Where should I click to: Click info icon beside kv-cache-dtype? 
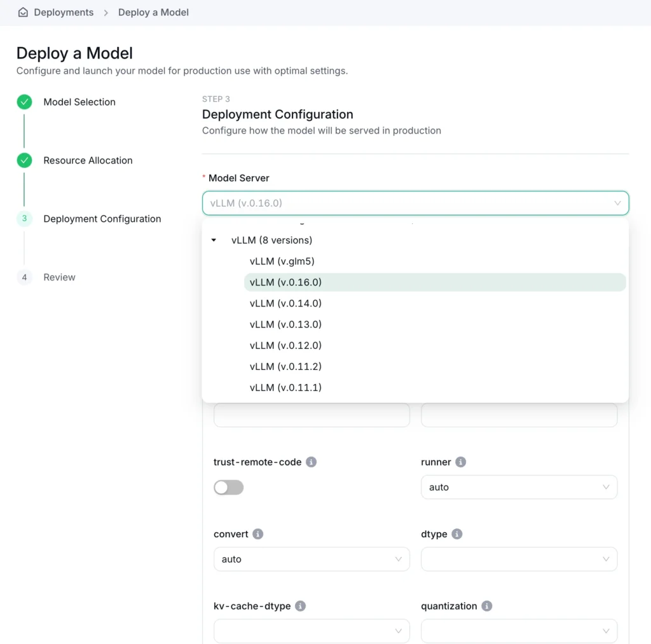tap(300, 606)
